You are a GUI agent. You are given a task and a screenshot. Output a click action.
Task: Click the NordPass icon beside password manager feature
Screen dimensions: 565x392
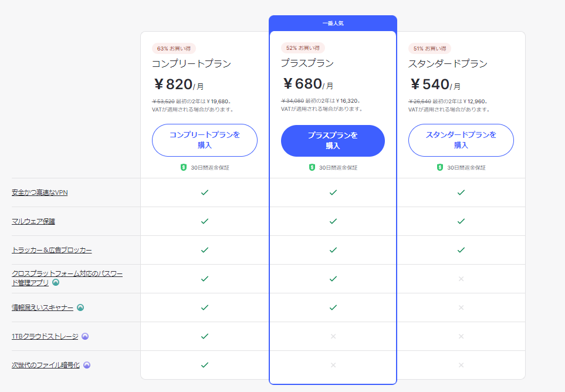pos(56,282)
